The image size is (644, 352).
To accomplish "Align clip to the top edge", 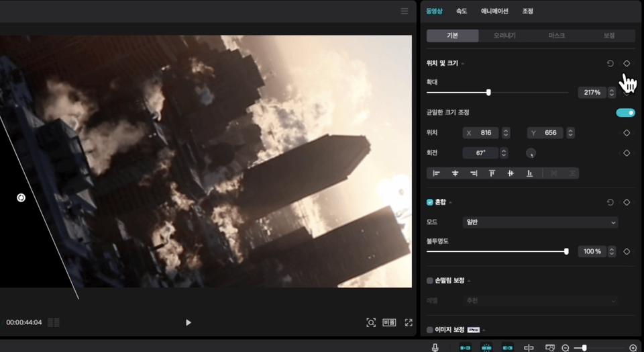I will 492,173.
